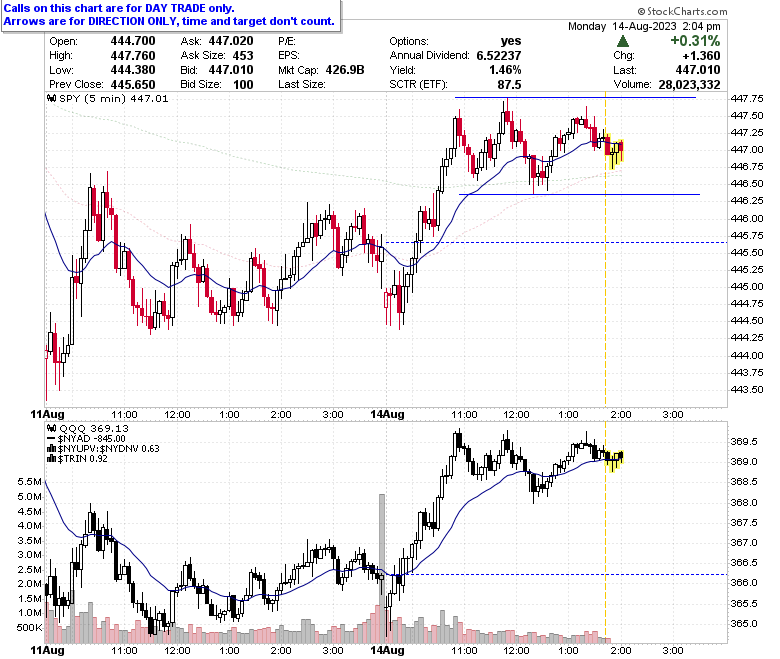Click the SPY chart type icon
Image resolution: width=780 pixels, height=659 pixels.
[x=52, y=98]
